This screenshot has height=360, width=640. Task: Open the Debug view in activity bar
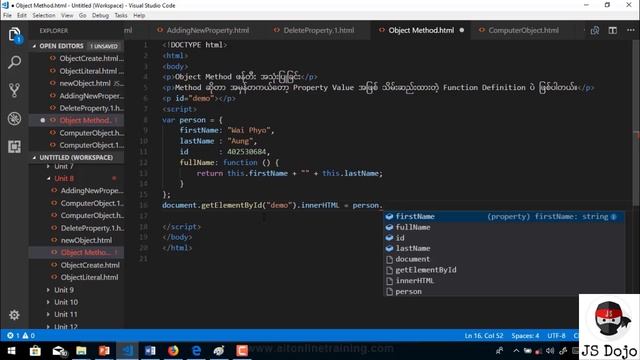click(x=14, y=118)
